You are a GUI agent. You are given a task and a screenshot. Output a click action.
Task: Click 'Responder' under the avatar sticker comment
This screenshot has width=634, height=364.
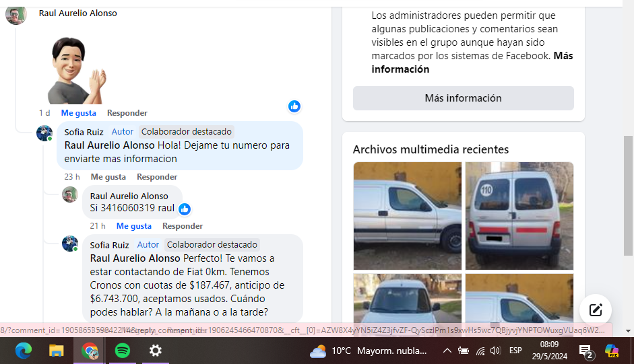(x=127, y=113)
